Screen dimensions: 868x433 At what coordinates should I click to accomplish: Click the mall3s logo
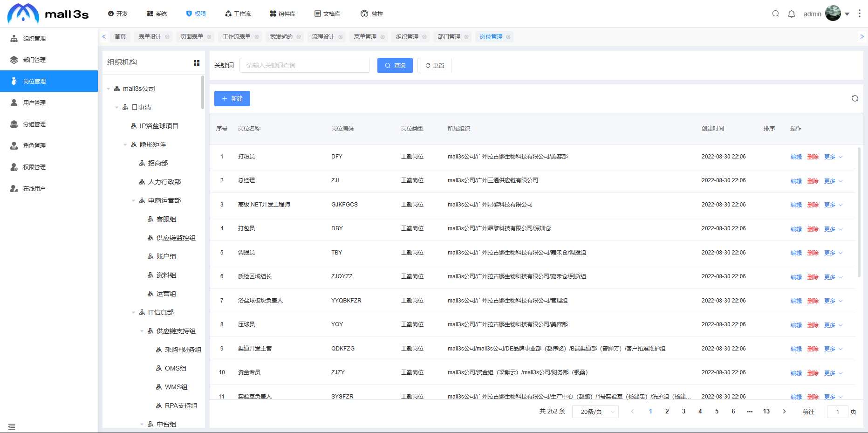(x=48, y=14)
